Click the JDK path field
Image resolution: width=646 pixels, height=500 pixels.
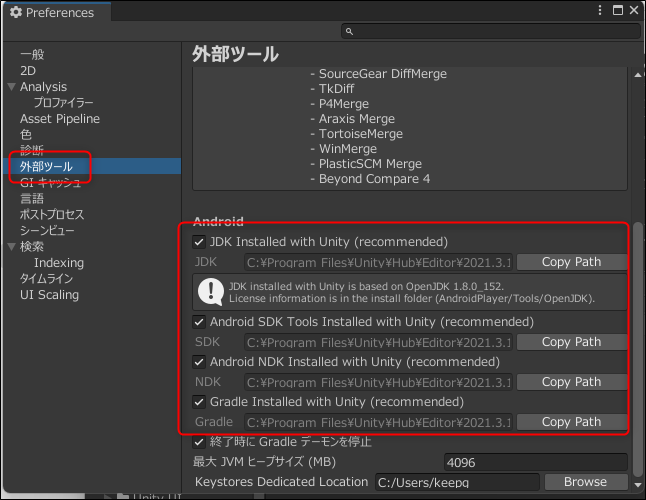pyautogui.click(x=378, y=262)
